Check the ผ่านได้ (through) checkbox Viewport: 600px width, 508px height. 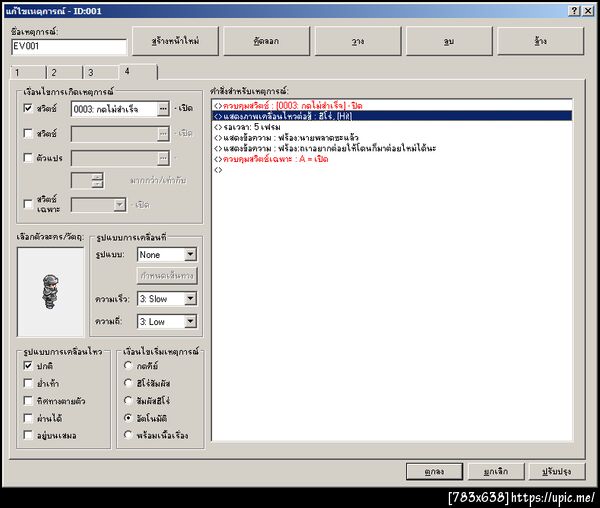point(28,418)
